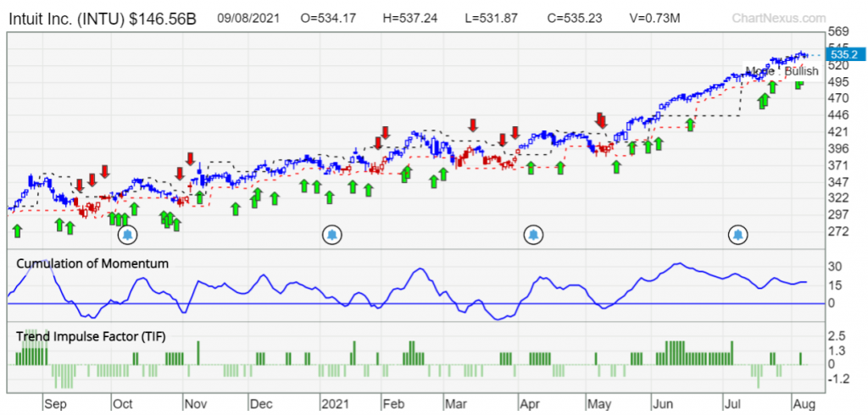Click the red sell arrow in mid-March
868x415 pixels.
[473, 125]
